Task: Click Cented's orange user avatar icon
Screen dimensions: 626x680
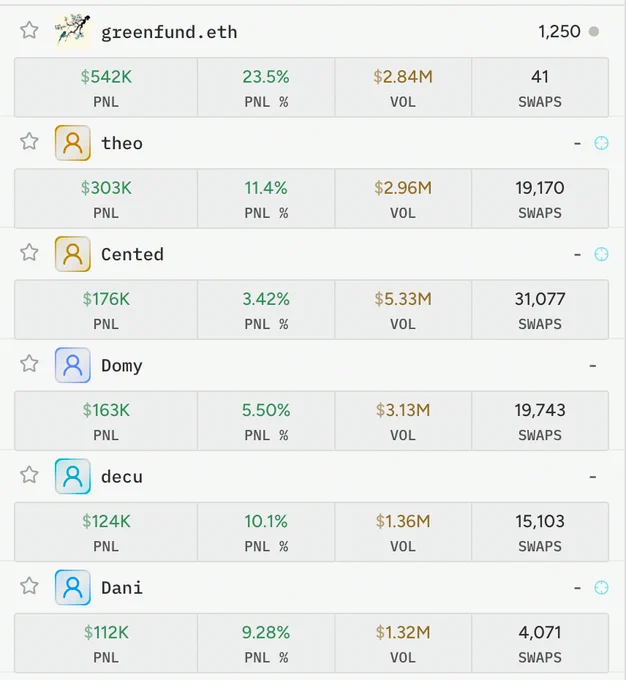Action: click(x=72, y=254)
